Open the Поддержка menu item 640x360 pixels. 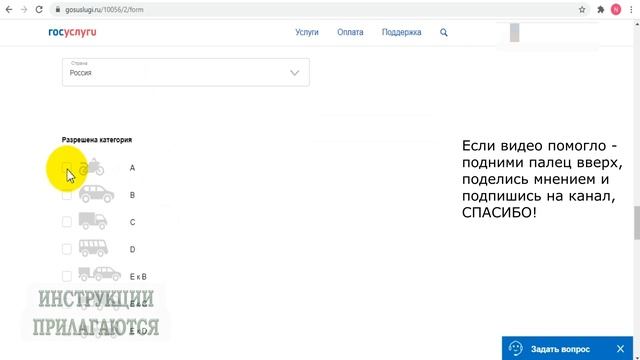pos(401,32)
